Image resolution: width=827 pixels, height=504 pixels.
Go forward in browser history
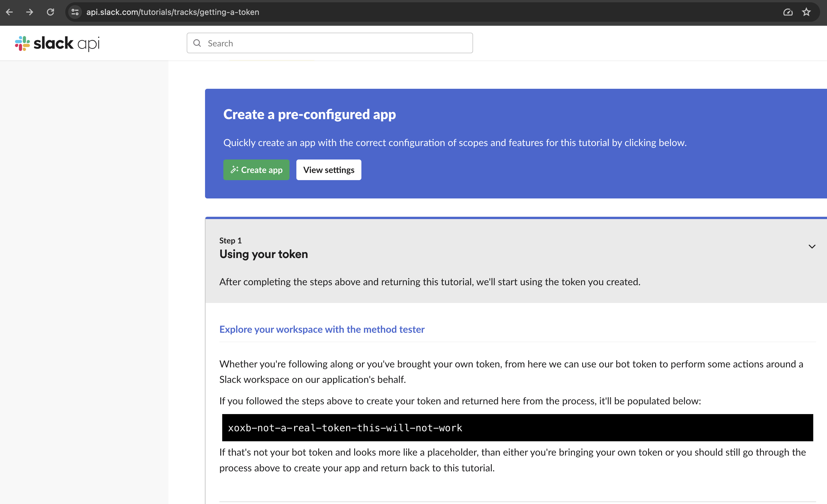[29, 12]
